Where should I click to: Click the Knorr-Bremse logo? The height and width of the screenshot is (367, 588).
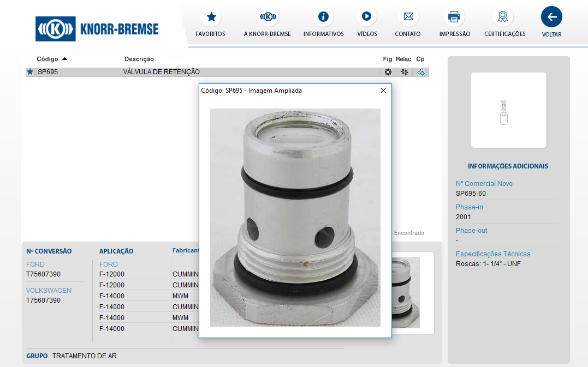[x=97, y=29]
